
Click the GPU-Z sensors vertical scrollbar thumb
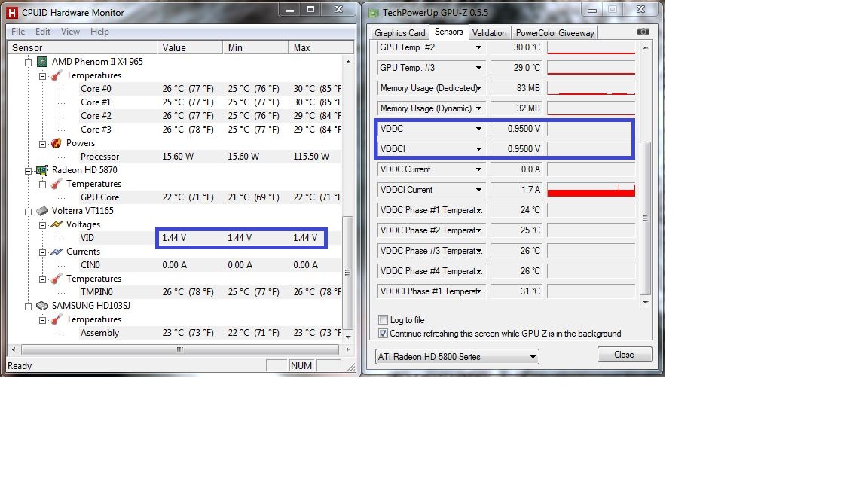[x=645, y=218]
